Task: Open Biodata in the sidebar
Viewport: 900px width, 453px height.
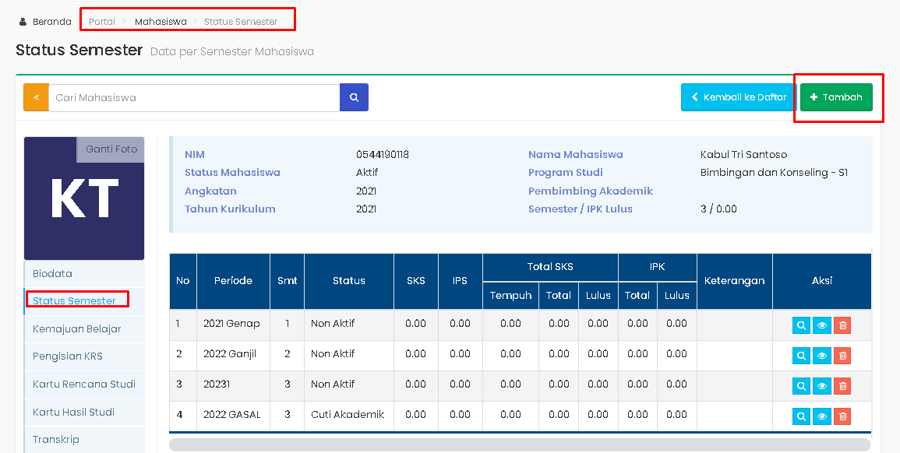Action: pos(52,273)
